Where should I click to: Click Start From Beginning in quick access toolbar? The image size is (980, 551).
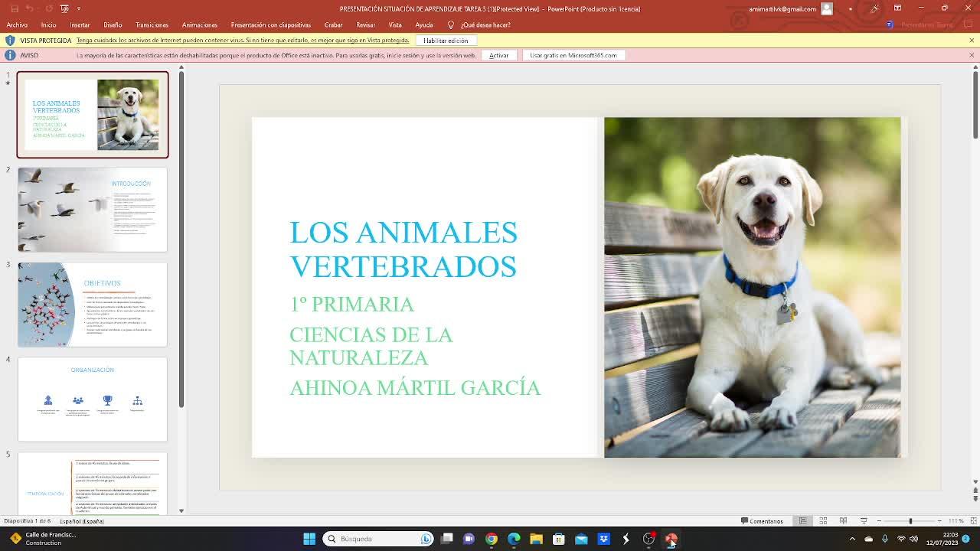[x=64, y=8]
